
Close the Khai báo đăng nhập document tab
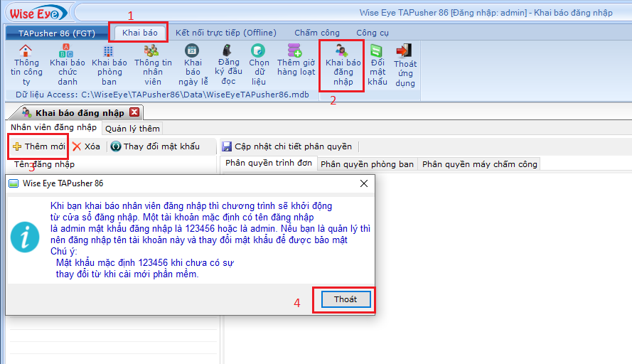(134, 112)
